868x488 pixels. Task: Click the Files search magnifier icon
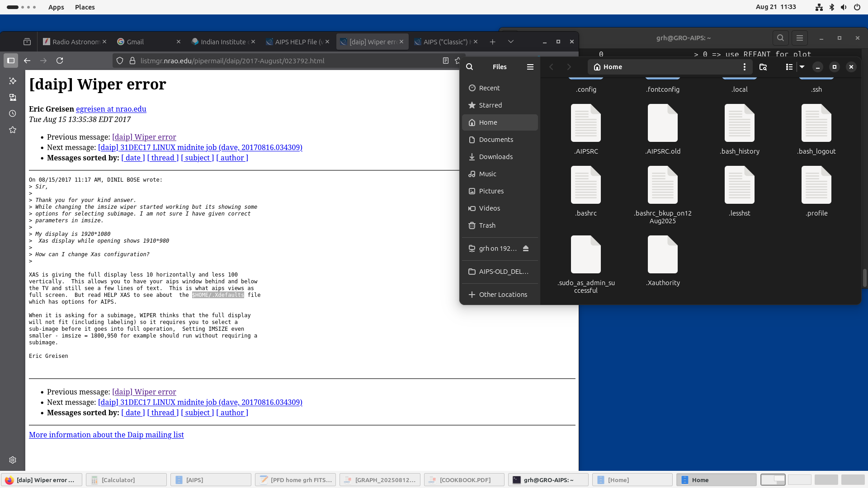(470, 67)
